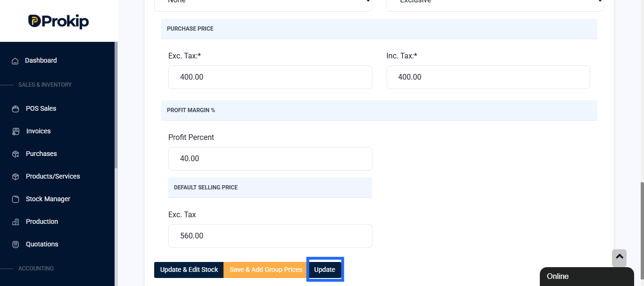Go to Stock Manager menu
644x286 pixels.
48,199
